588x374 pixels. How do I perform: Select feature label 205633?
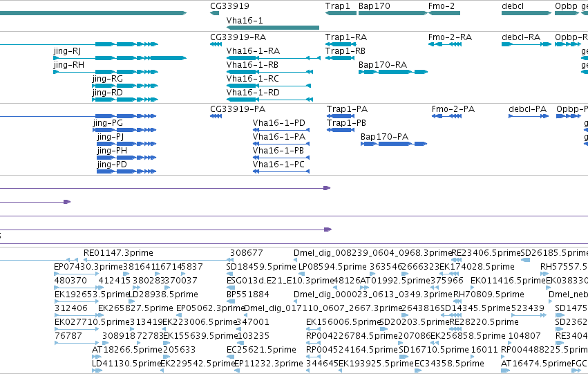pyautogui.click(x=179, y=350)
